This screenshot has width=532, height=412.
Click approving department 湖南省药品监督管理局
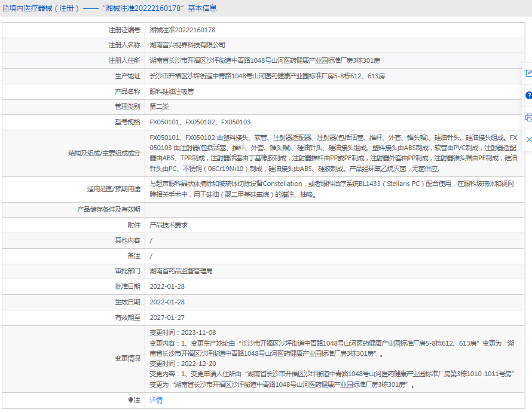pos(181,271)
